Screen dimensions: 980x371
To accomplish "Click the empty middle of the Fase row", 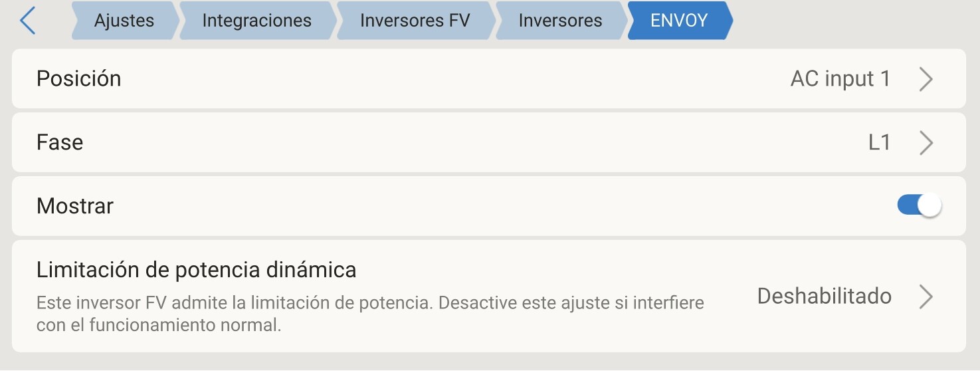I will (x=465, y=143).
